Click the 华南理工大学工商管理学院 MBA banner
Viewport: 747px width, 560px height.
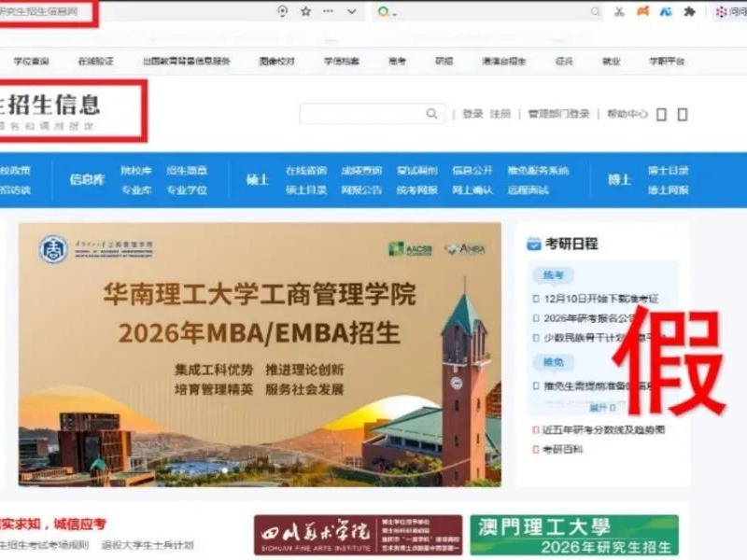[x=260, y=355]
